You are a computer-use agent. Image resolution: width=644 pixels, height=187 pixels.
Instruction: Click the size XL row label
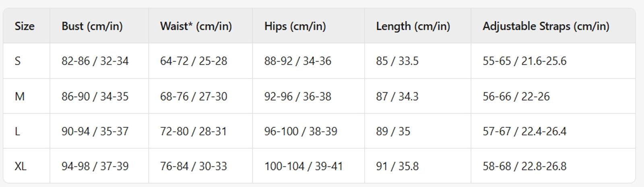point(21,166)
